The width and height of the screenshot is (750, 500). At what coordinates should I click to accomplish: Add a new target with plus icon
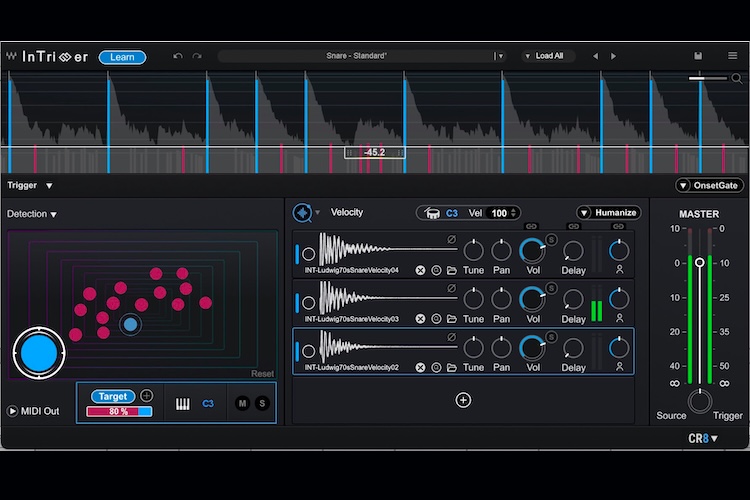146,396
